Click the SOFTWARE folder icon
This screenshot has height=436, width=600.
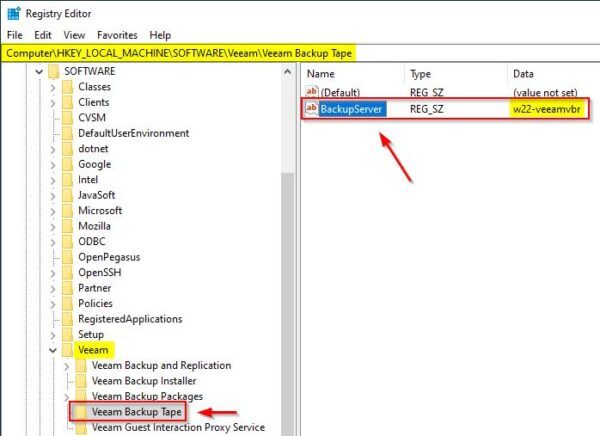coord(54,71)
